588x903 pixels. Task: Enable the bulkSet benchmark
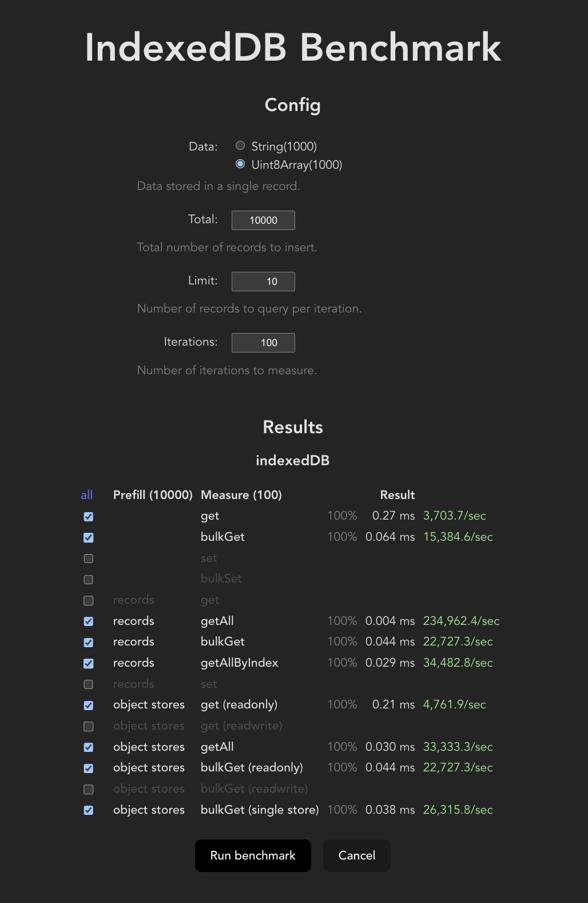coord(88,580)
